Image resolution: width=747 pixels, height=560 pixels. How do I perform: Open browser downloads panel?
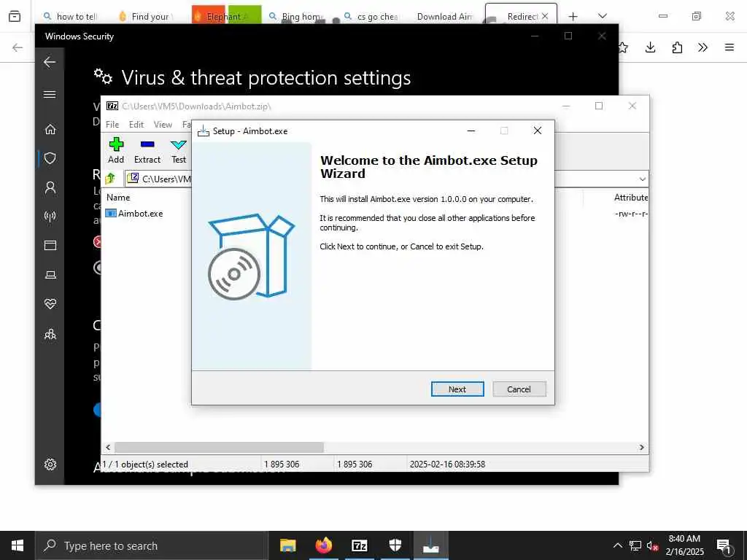[650, 47]
